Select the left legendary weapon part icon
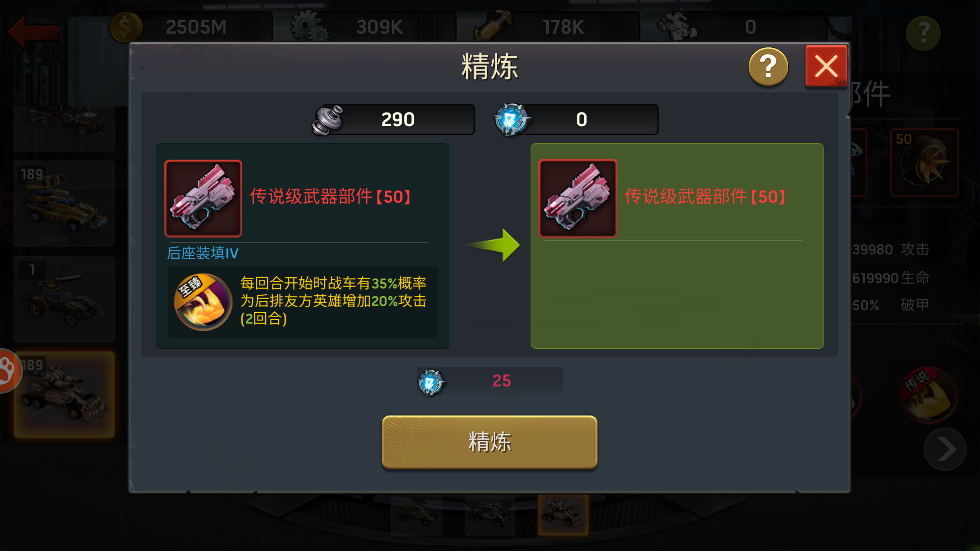This screenshot has height=551, width=980. click(x=203, y=198)
